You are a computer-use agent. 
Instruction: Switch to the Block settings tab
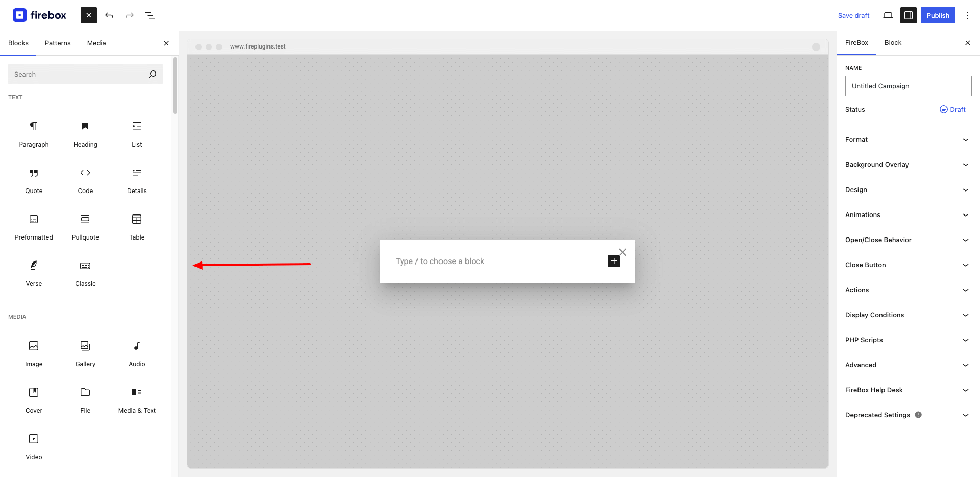[x=893, y=43]
